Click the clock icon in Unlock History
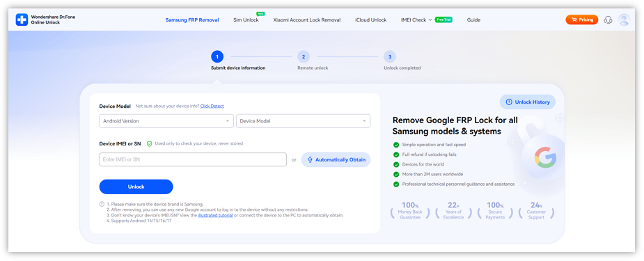 tap(510, 102)
